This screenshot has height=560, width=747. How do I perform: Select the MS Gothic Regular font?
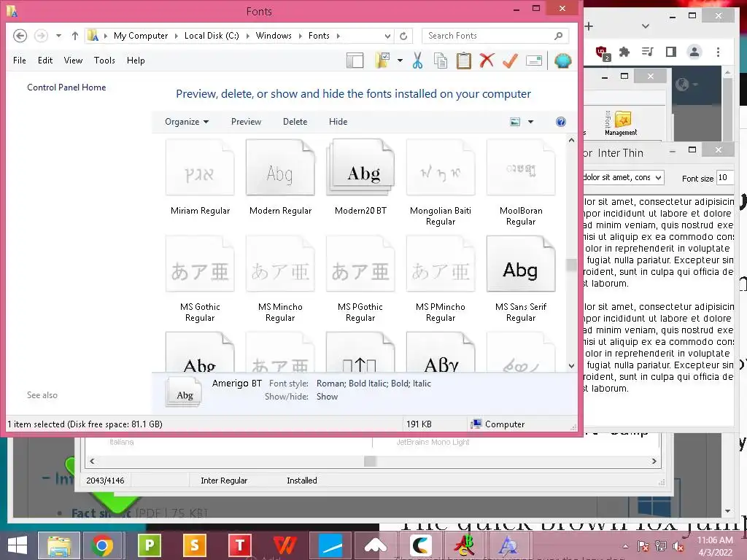pos(200,279)
